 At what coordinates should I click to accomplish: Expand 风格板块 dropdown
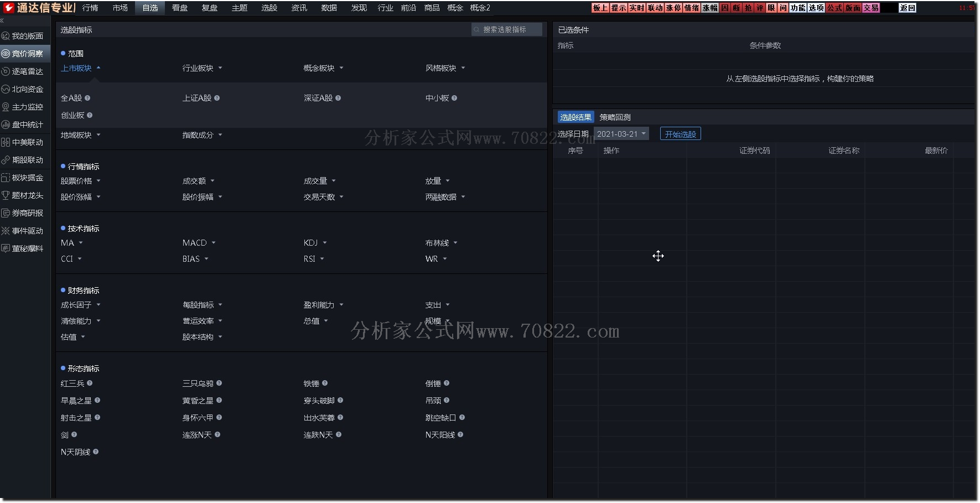pyautogui.click(x=445, y=68)
